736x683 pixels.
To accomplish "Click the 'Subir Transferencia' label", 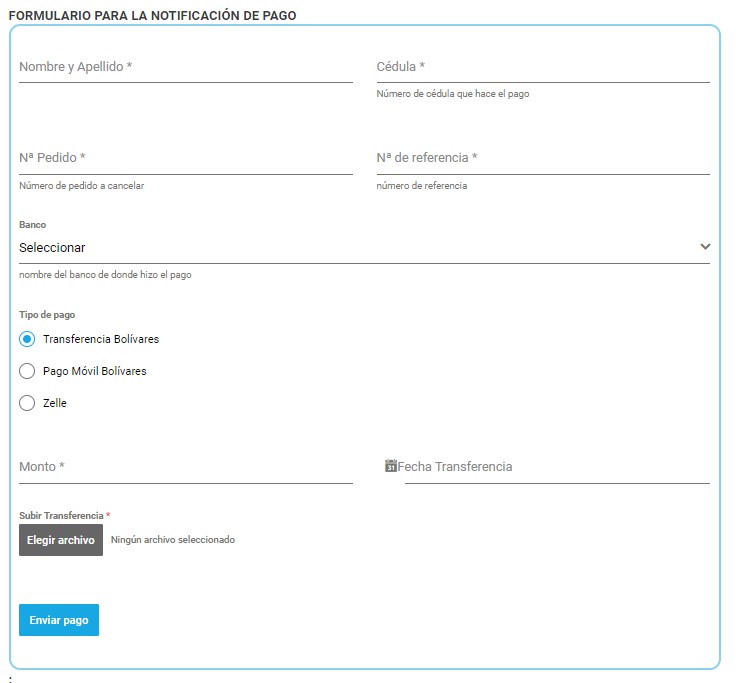I will [x=61, y=515].
